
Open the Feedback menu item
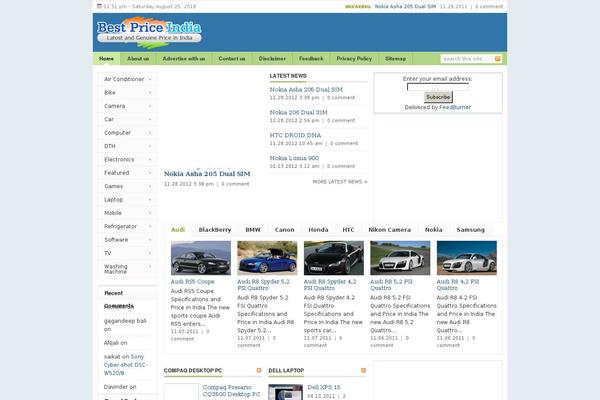(311, 59)
